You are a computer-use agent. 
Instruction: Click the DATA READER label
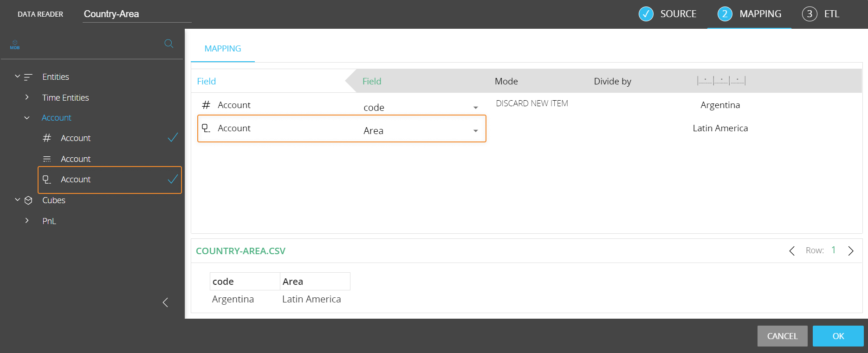40,14
